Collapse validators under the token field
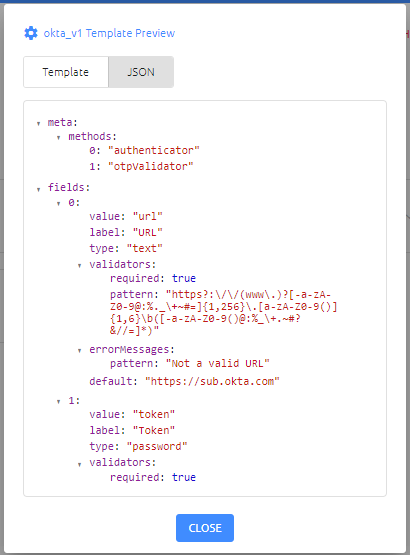The height and width of the screenshot is (555, 410). point(80,464)
